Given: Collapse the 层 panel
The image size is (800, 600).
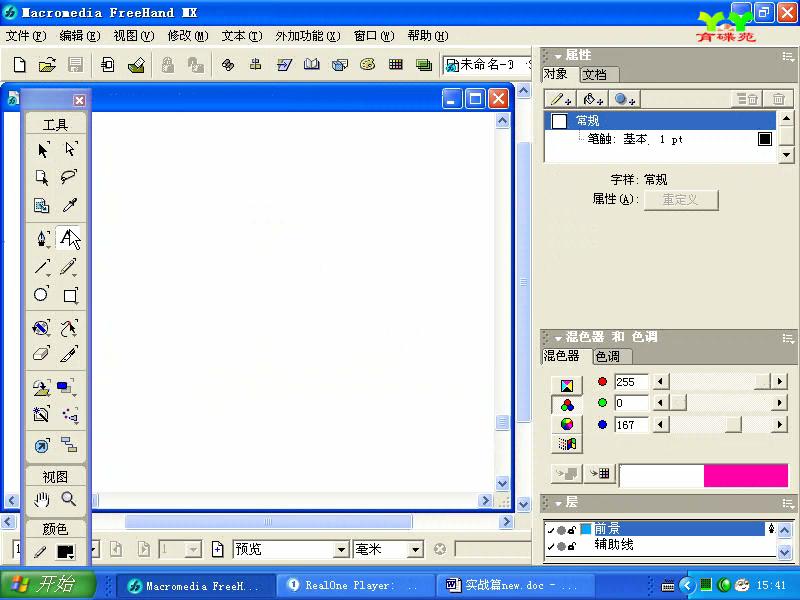Looking at the screenshot, I should (558, 504).
